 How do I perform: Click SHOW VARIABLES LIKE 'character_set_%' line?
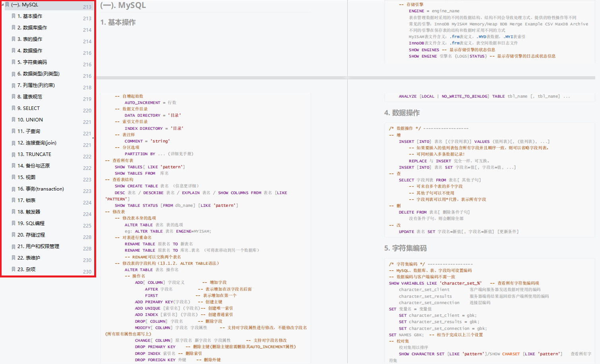click(464, 283)
